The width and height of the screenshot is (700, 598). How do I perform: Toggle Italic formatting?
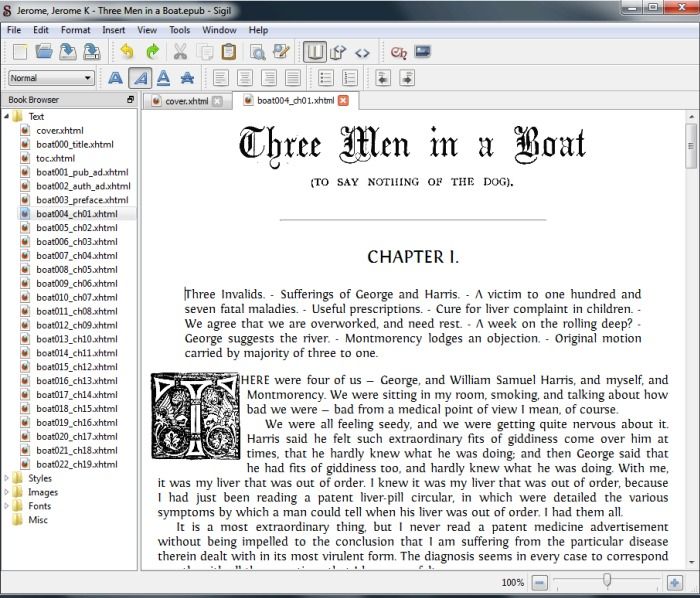(140, 78)
